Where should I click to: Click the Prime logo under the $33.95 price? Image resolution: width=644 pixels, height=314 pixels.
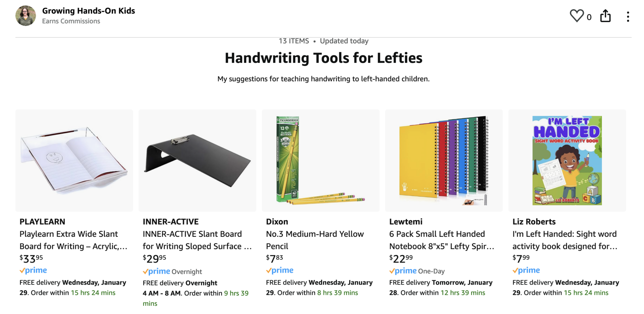coord(33,270)
